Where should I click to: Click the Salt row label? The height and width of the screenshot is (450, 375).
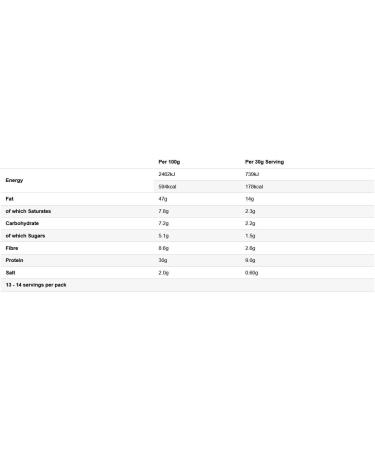[10, 273]
